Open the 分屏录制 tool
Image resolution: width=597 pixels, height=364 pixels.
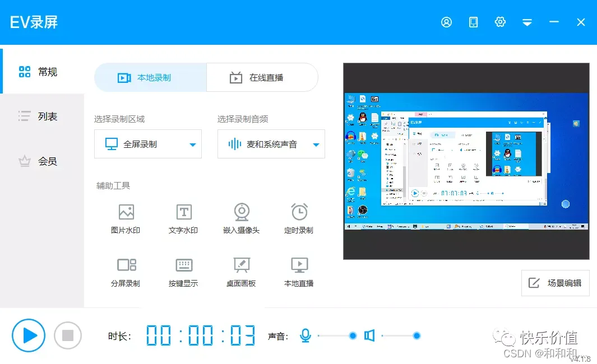click(126, 272)
